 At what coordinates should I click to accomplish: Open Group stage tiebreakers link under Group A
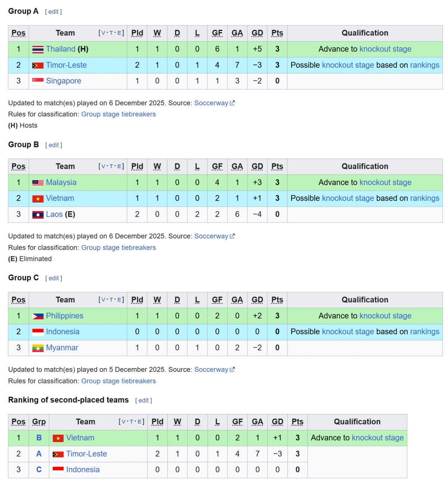[118, 114]
